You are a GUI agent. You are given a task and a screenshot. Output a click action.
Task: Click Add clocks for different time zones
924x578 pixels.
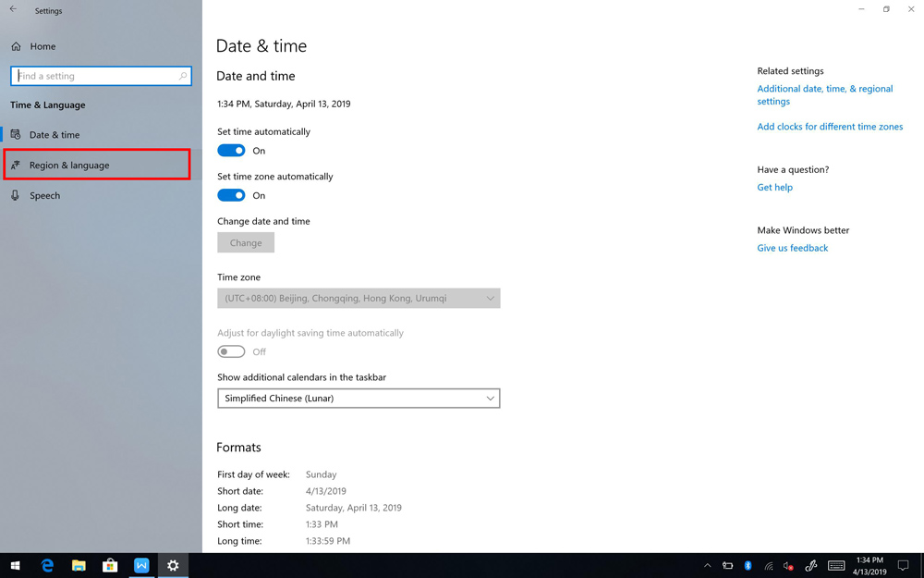click(830, 127)
